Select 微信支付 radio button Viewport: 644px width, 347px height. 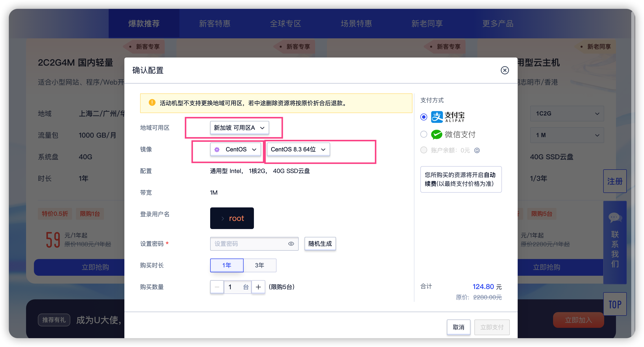(x=424, y=134)
